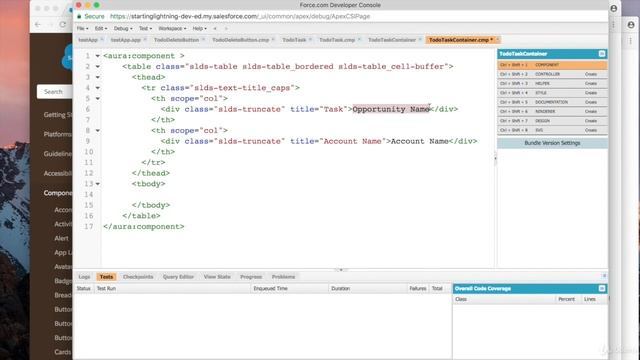The width and height of the screenshot is (640, 360).
Task: Switch to the Checkpoints tab
Action: tap(138, 277)
